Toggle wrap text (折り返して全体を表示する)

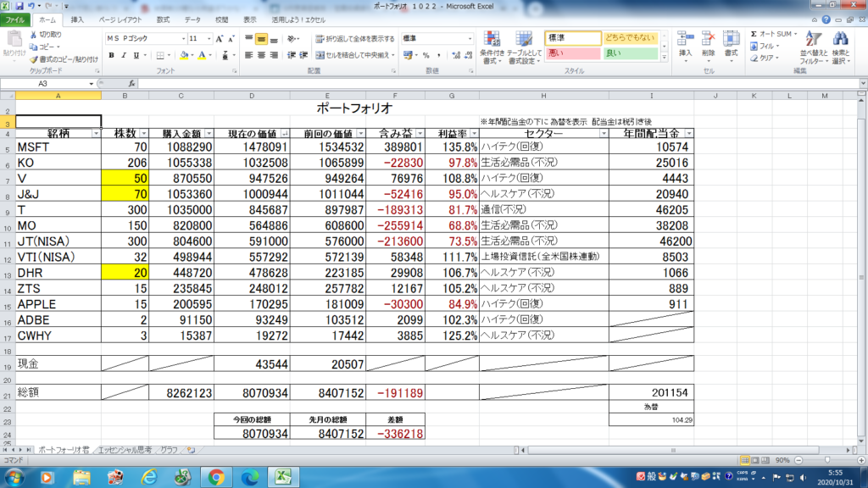click(x=355, y=39)
